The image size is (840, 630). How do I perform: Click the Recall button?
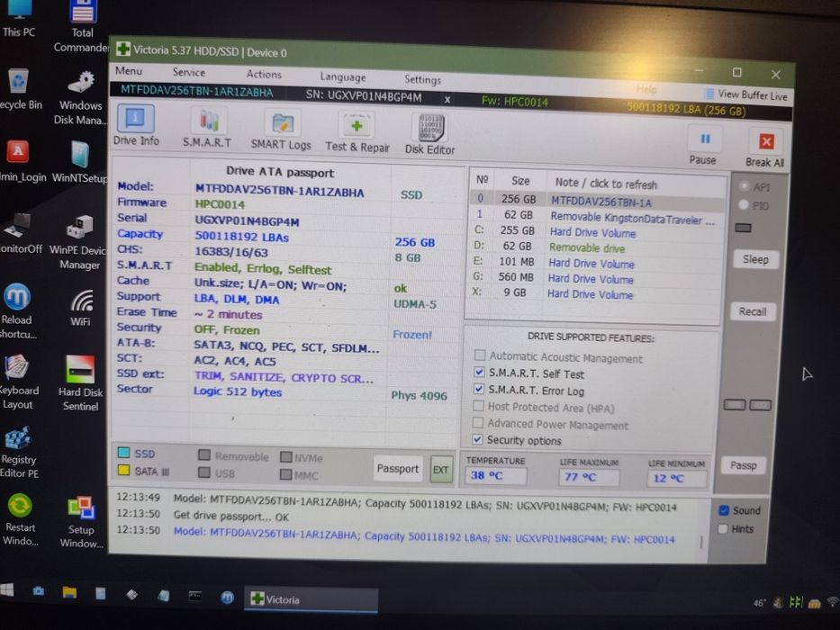point(753,311)
